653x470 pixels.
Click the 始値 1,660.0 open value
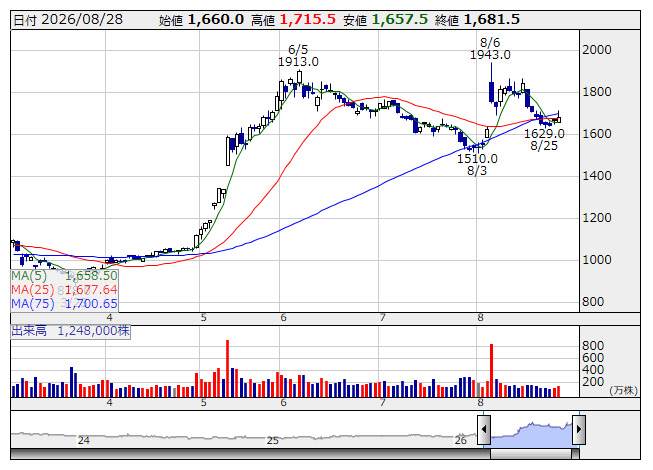pyautogui.click(x=201, y=20)
